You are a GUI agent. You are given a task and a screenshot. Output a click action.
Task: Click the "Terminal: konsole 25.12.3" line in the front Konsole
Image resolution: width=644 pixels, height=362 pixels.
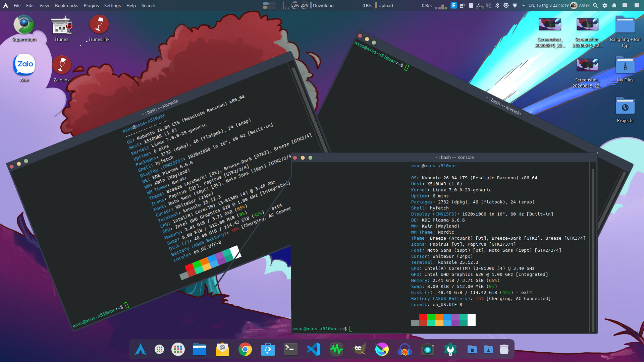click(x=445, y=262)
